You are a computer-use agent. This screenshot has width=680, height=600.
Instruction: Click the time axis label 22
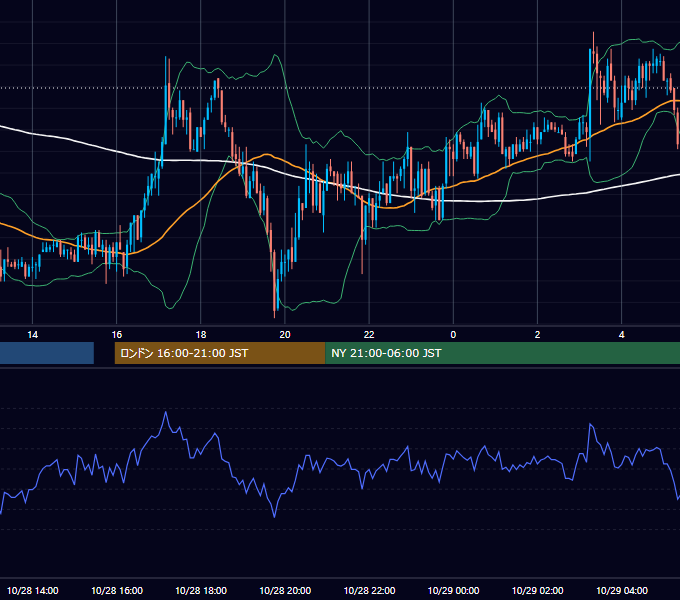(369, 335)
